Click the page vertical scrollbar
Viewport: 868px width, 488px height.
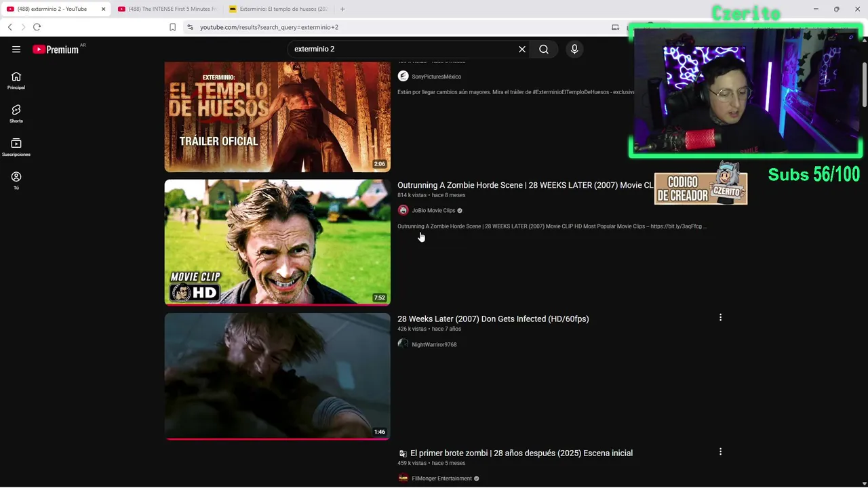pos(864,85)
